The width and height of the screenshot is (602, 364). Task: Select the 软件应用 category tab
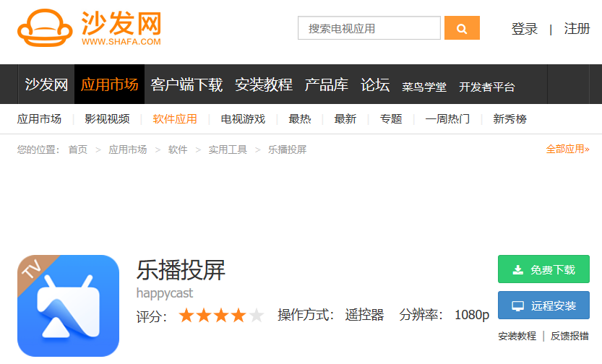(x=175, y=119)
